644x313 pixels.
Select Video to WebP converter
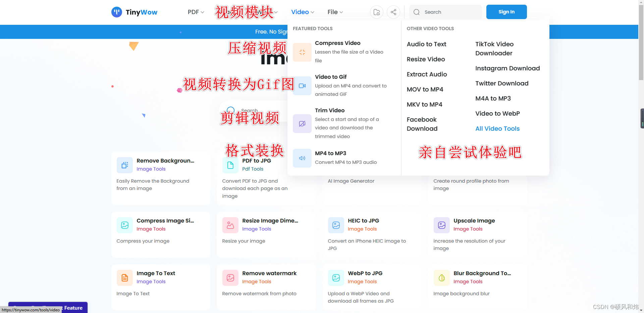[x=497, y=114]
